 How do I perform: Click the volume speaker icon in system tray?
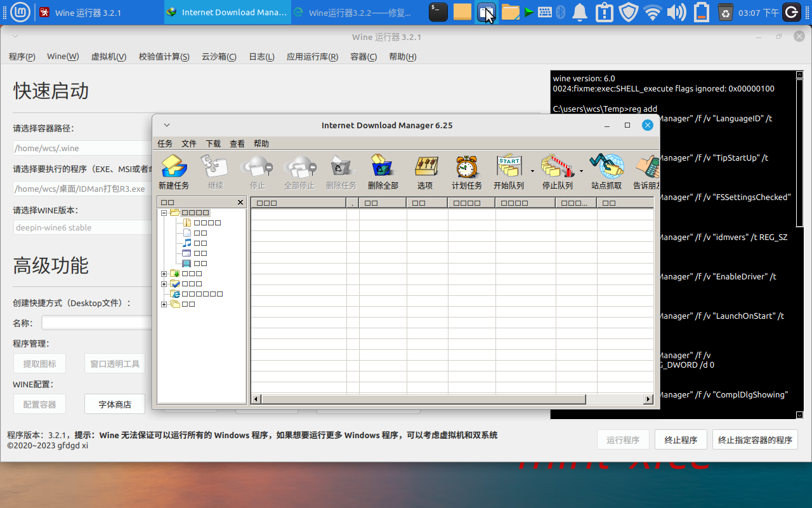point(676,12)
